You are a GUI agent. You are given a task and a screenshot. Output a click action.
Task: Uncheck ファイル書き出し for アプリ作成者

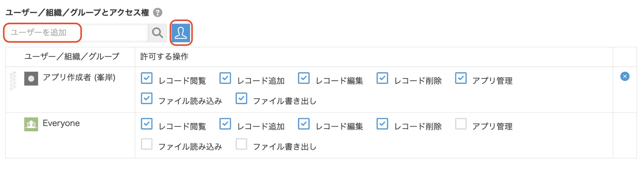241,98
